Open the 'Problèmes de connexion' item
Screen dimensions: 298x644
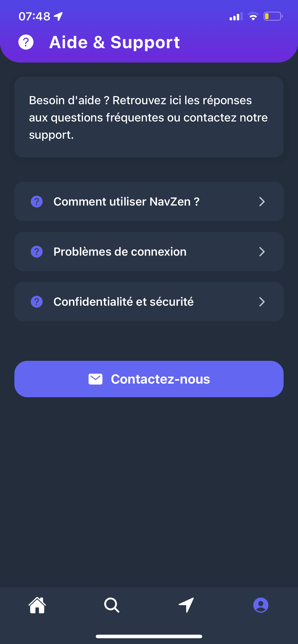click(120, 252)
